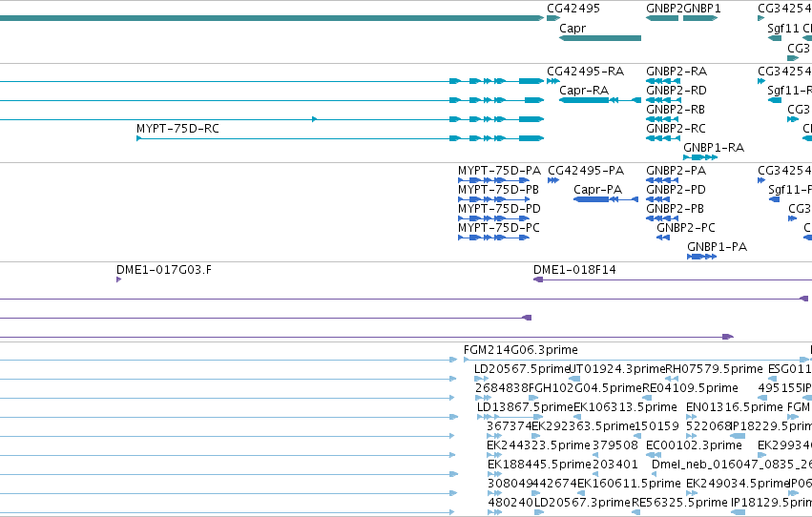Click the CG42495-RA transcript label
Image resolution: width=812 pixels, height=517 pixels.
pyautogui.click(x=585, y=72)
